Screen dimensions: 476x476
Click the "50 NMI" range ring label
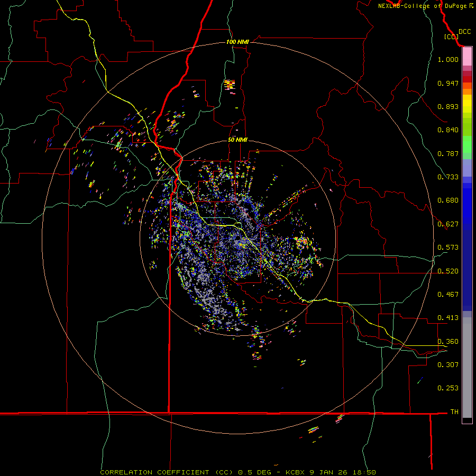[x=237, y=140]
